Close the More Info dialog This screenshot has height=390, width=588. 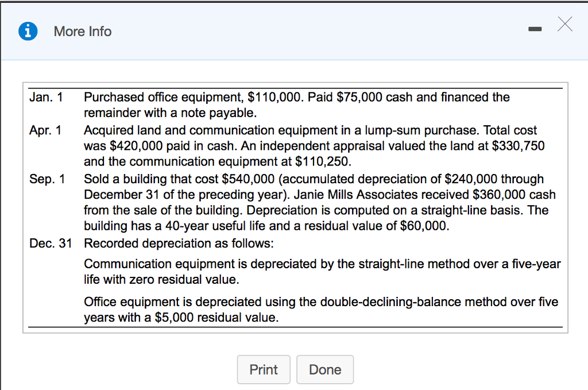tap(564, 24)
